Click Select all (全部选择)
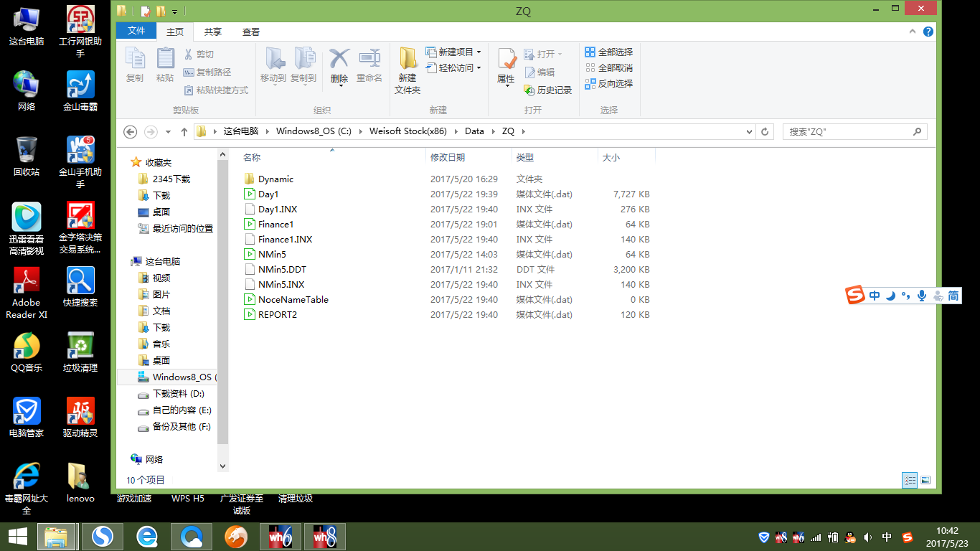 (x=609, y=52)
